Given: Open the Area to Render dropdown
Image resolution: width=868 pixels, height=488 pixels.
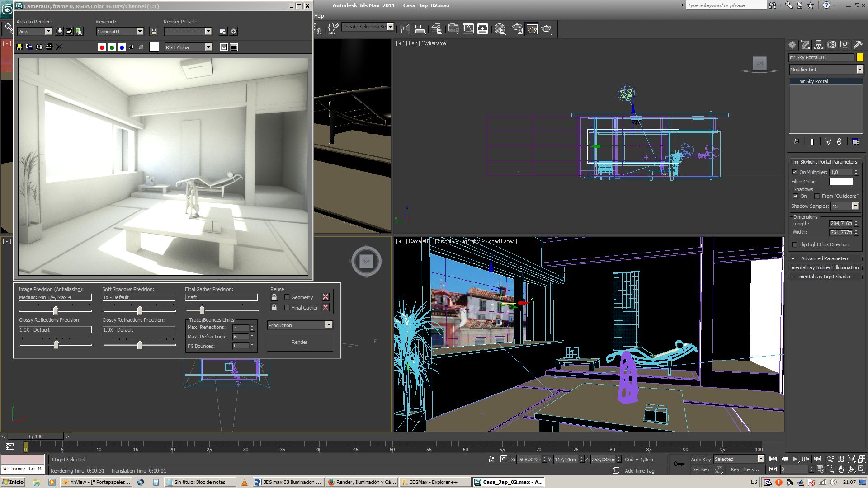Looking at the screenshot, I should (x=48, y=32).
